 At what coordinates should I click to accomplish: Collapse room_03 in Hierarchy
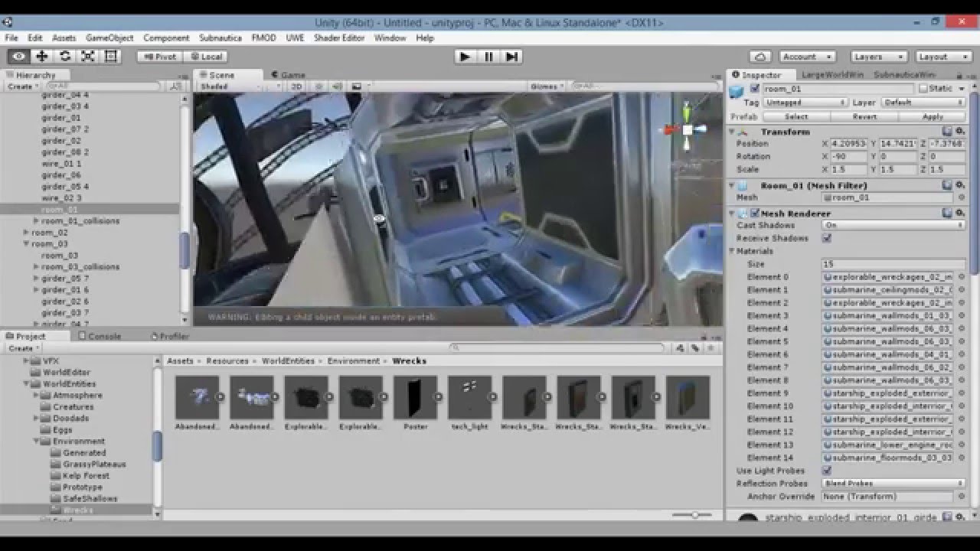[x=26, y=244]
